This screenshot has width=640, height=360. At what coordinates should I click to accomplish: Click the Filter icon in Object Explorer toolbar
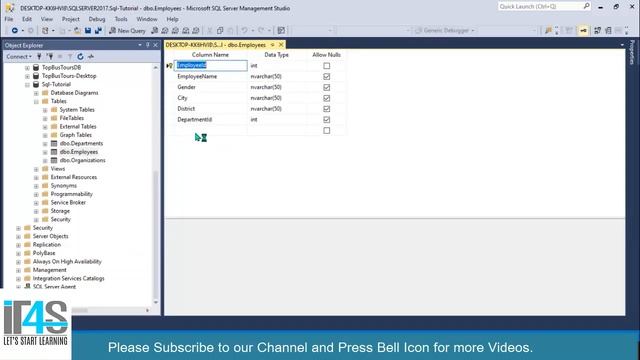(70, 57)
